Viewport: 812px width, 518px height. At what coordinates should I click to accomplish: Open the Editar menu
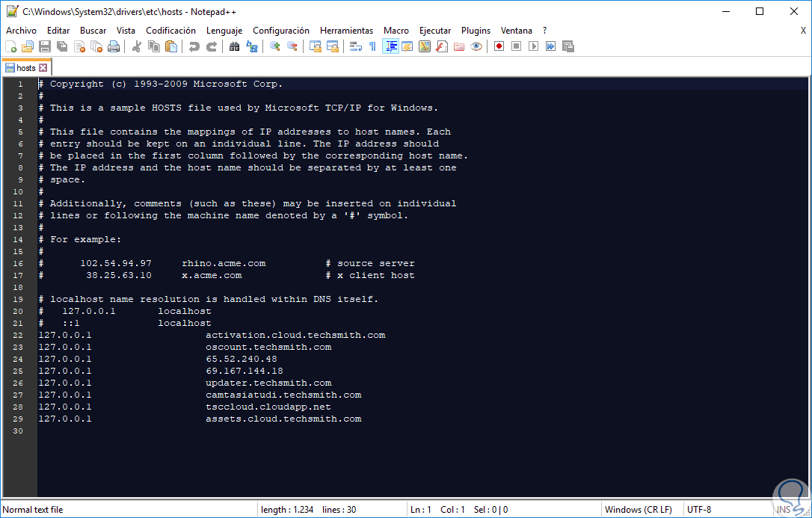coord(58,31)
